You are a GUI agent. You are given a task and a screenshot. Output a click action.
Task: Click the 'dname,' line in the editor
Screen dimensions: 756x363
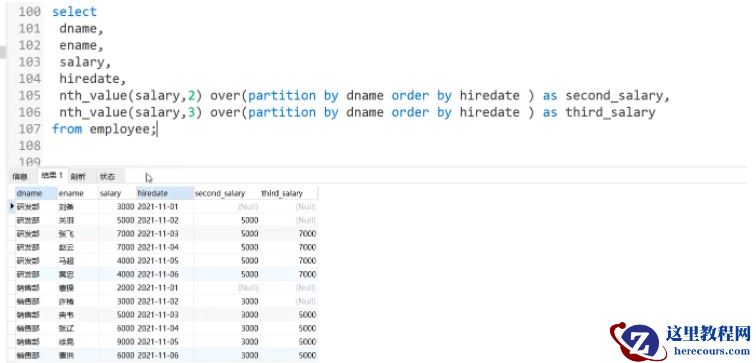click(x=81, y=28)
